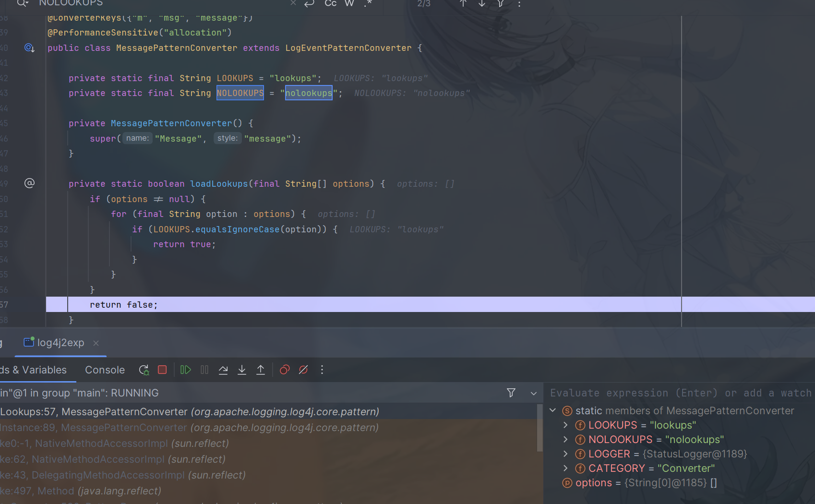Click the super constructor call
Image resolution: width=815 pixels, height=504 pixels.
[103, 139]
